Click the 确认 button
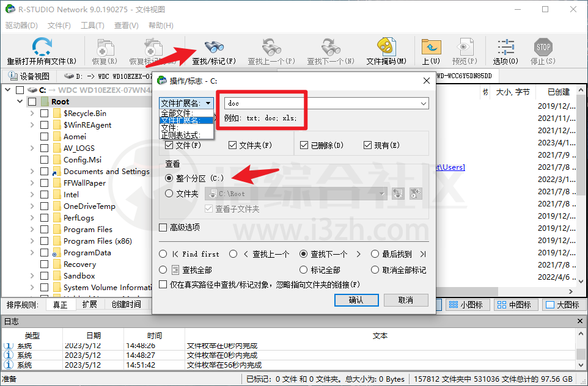 point(356,300)
